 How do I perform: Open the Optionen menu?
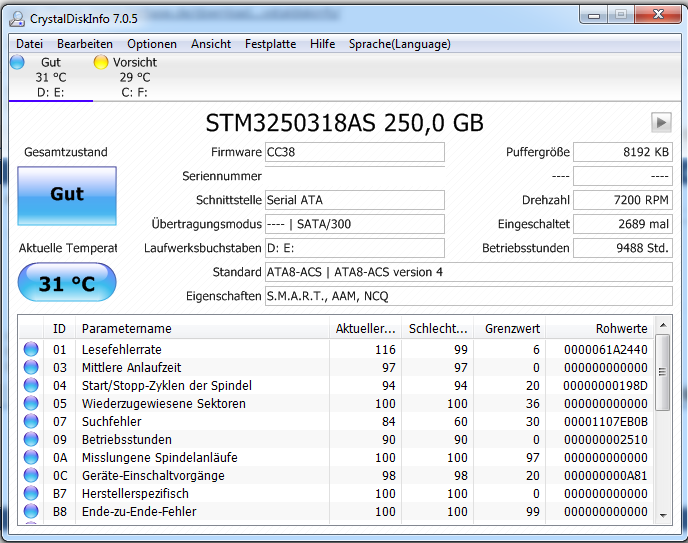152,44
